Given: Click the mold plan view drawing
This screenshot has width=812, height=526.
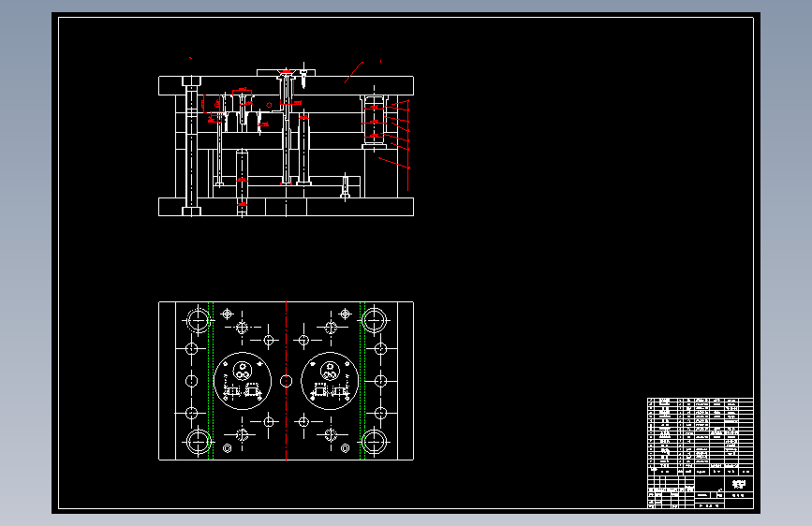Looking at the screenshot, I should [x=286, y=381].
